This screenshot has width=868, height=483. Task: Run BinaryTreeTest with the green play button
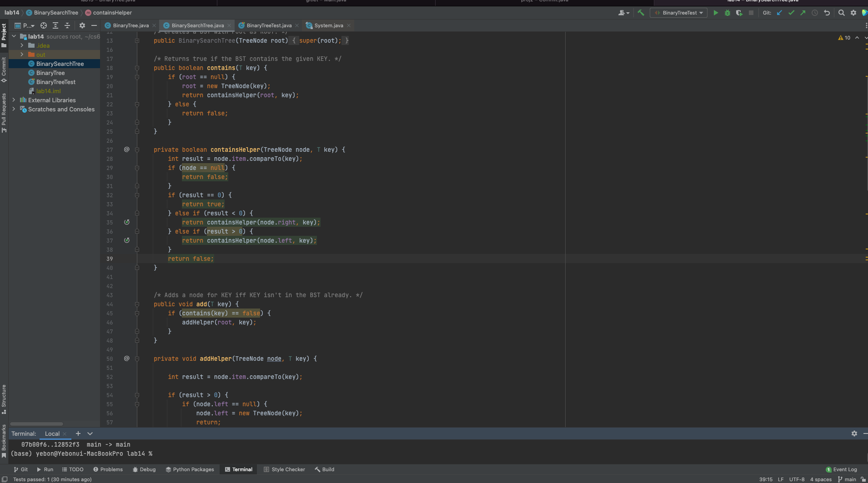point(715,13)
